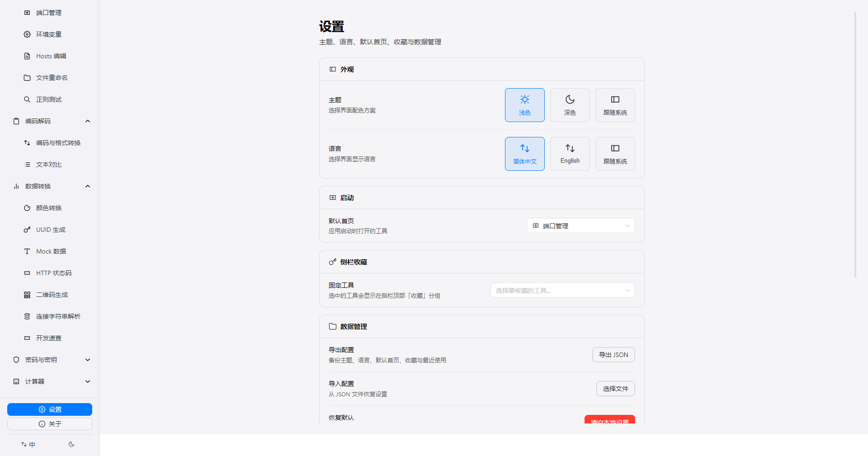Click the 恢复默认 label

pyautogui.click(x=341, y=418)
